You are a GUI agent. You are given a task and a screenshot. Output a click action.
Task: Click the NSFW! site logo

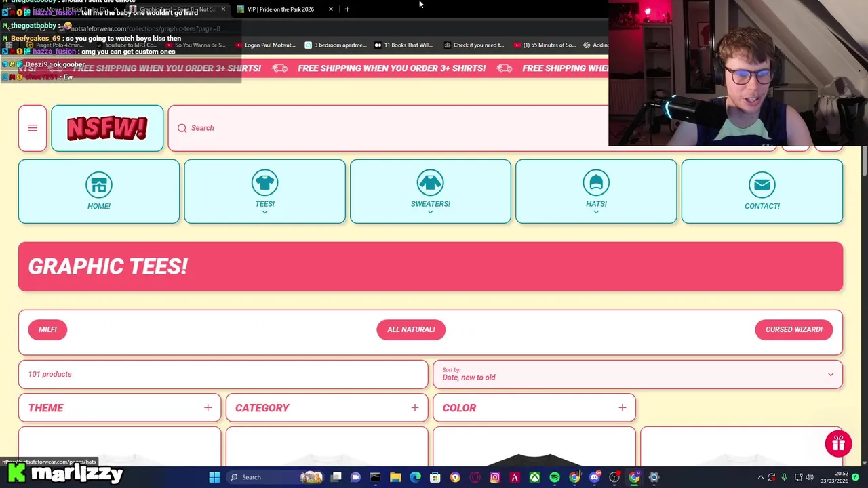click(107, 128)
